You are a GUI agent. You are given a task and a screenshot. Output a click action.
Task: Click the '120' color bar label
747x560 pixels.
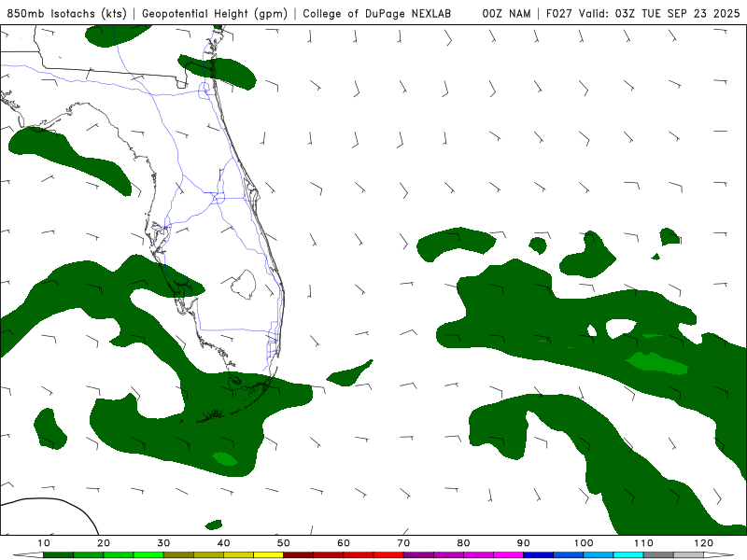point(704,543)
